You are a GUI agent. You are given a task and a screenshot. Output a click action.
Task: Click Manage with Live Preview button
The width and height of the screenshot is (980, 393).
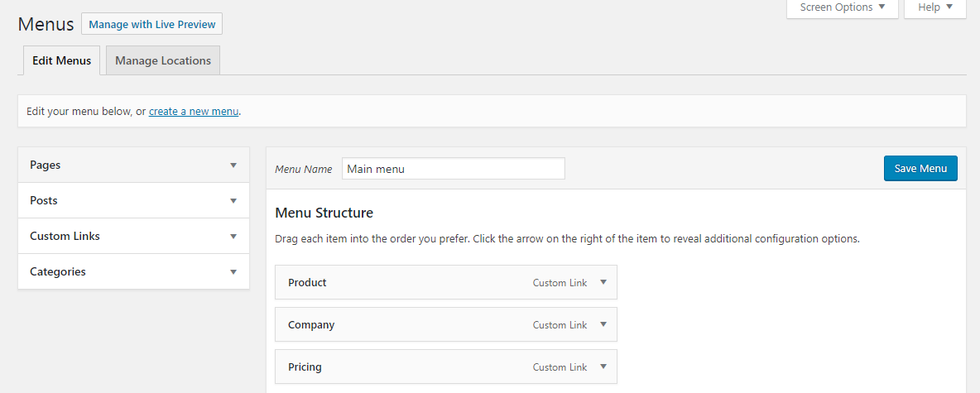click(151, 24)
